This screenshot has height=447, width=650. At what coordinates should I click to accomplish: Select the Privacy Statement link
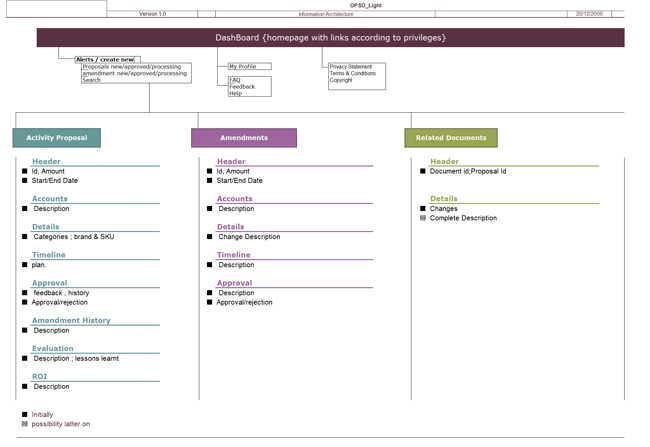pos(351,67)
